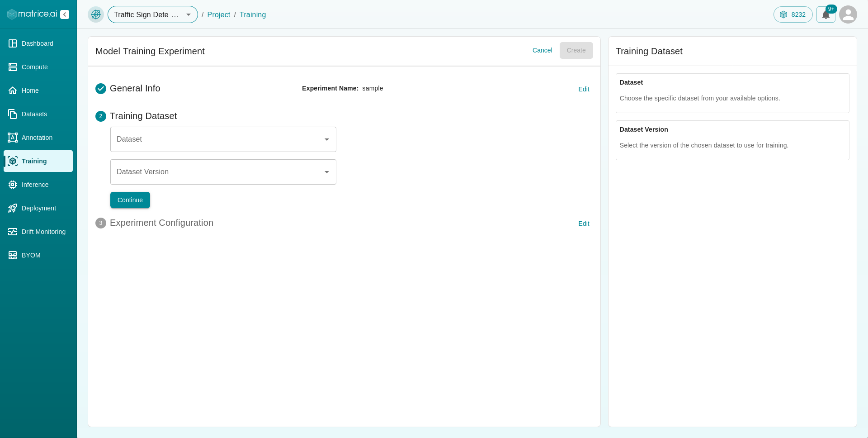Open Drift Monitoring in the sidebar
The image size is (868, 438).
[x=38, y=232]
